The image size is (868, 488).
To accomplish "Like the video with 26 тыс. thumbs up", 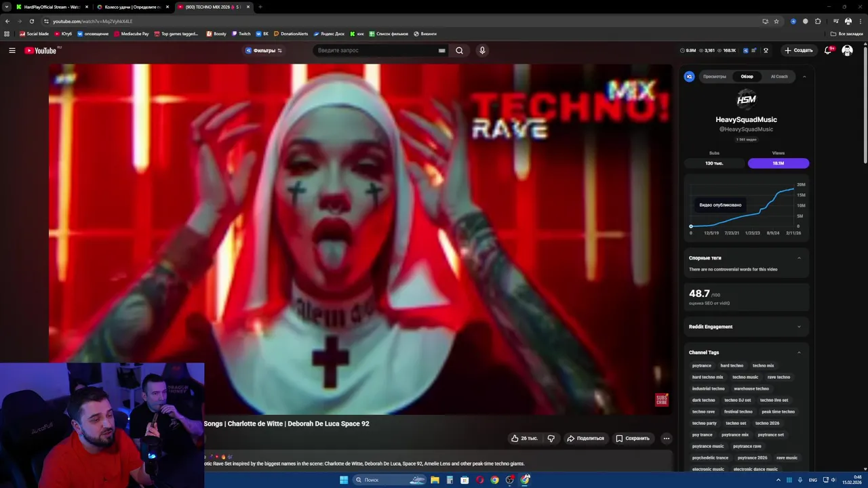I will point(524,439).
